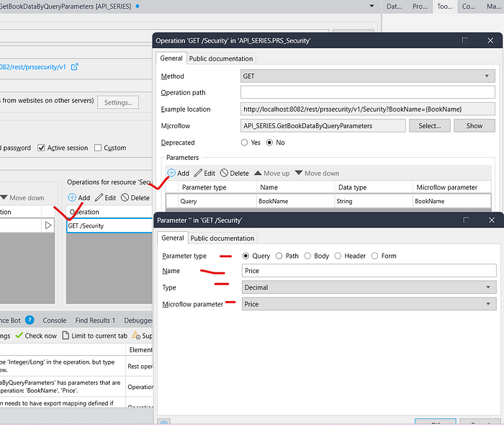Click the Name field containing Price
The width and height of the screenshot is (504, 425).
(369, 271)
